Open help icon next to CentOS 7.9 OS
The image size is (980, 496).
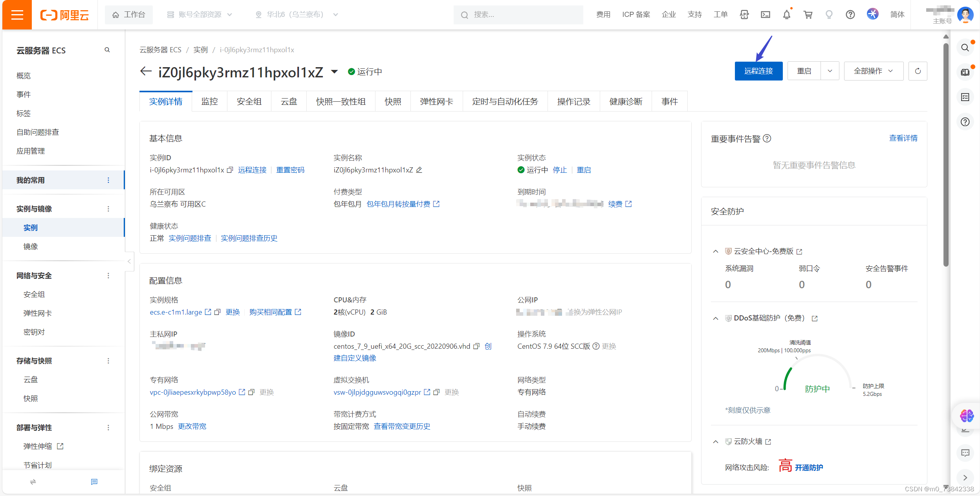[596, 346]
